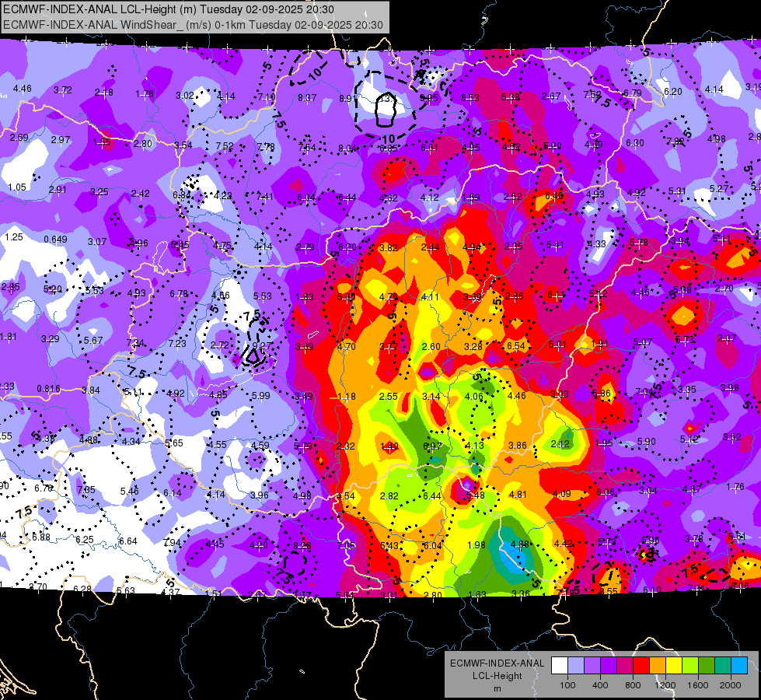Click the red legend color swatch
Viewport: 761px width, 700px height.
(x=641, y=666)
